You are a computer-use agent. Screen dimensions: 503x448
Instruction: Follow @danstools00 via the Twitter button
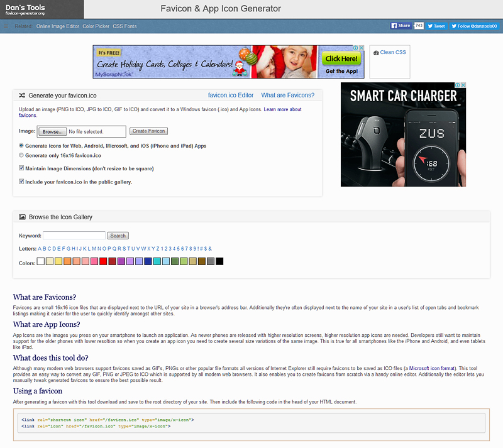tap(473, 25)
